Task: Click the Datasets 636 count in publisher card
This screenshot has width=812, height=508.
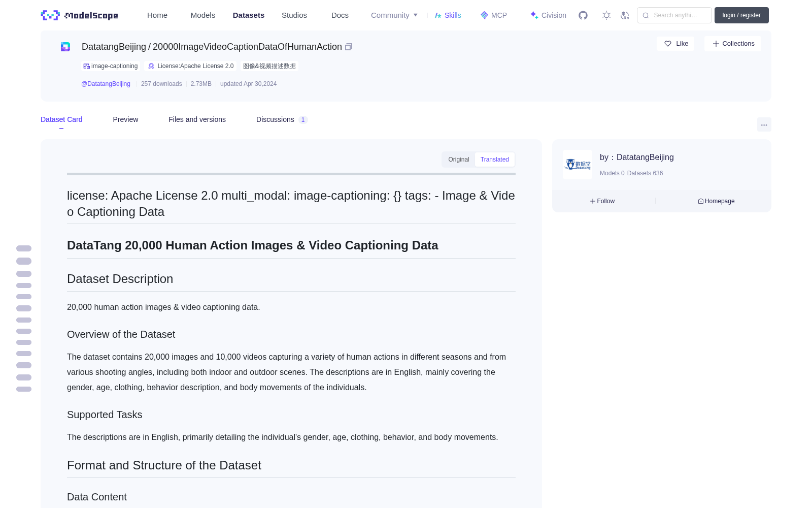Action: [645, 173]
